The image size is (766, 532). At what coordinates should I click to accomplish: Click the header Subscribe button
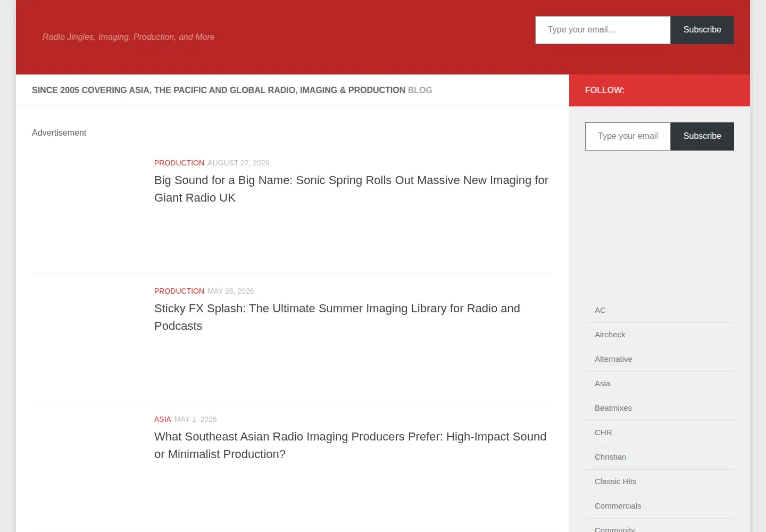tap(702, 30)
